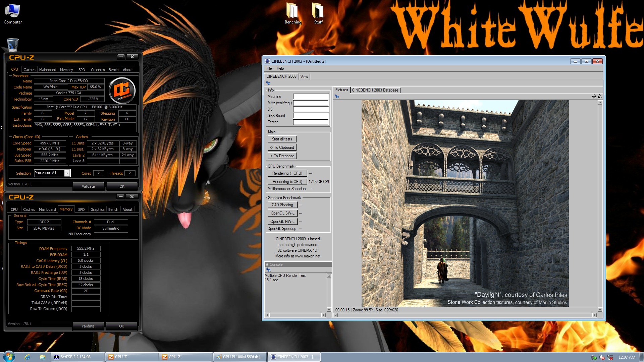Image resolution: width=644 pixels, height=362 pixels.
Task: Minimize the top CPU-Z window
Action: coord(121,57)
